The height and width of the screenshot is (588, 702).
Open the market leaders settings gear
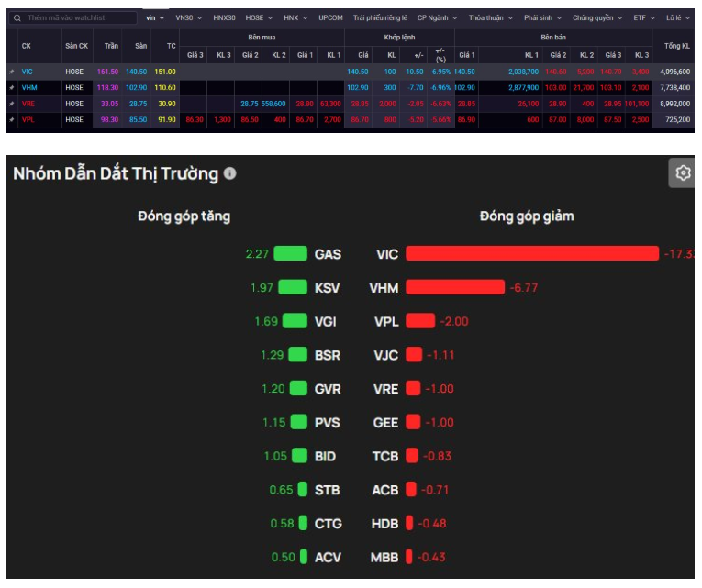pyautogui.click(x=682, y=173)
